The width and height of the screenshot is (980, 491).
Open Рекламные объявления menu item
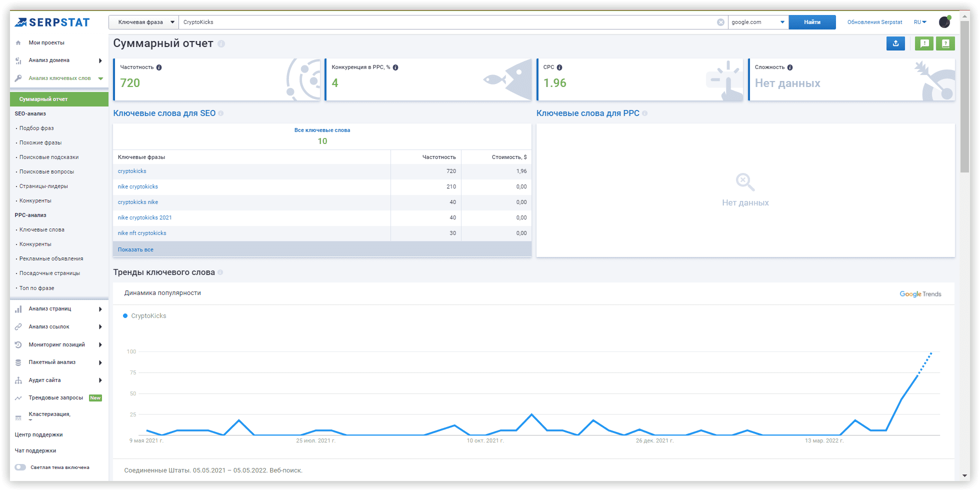pyautogui.click(x=51, y=259)
